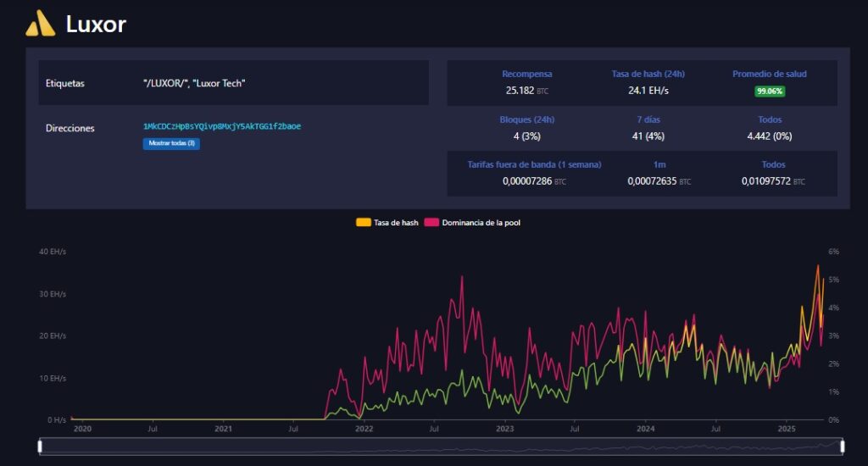
Task: Select the Recompensa value 25.182 BTC
Action: click(526, 90)
